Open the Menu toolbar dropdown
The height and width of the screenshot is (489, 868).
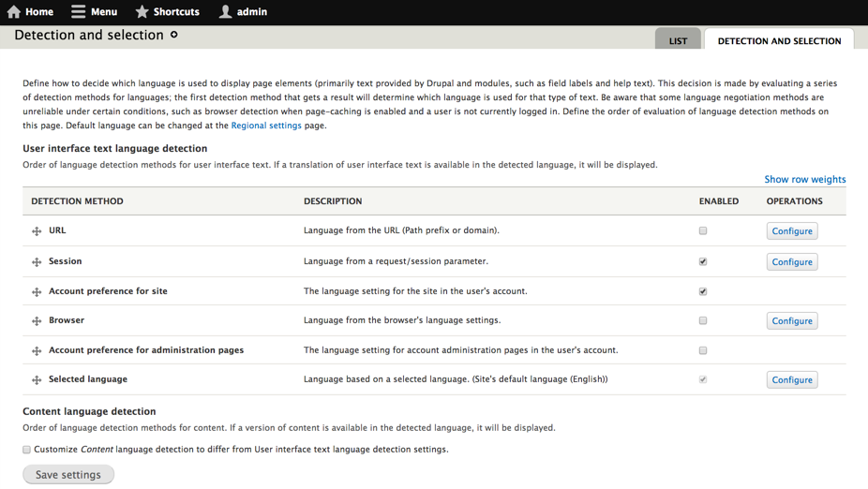coord(94,12)
